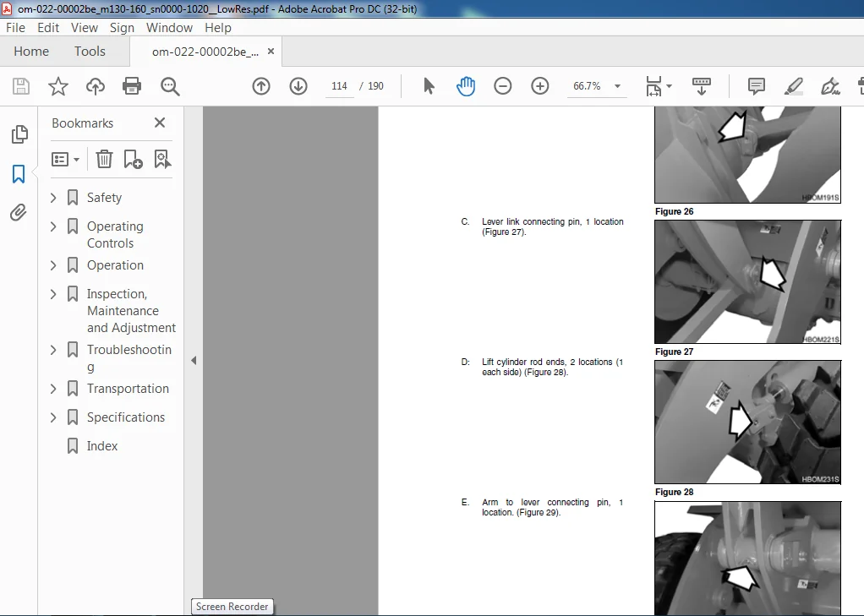Expand the Operating Controls bookmark
864x616 pixels.
53,226
